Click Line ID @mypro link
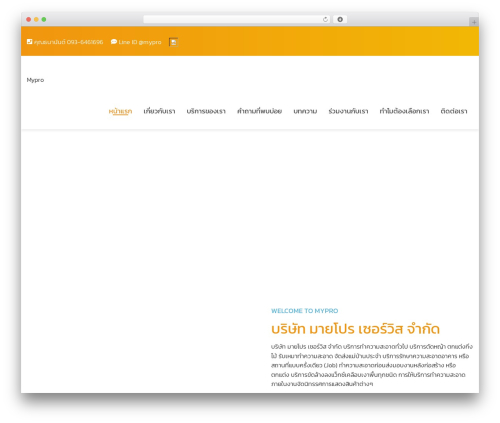Screen dimensions: 500x423 [140, 42]
